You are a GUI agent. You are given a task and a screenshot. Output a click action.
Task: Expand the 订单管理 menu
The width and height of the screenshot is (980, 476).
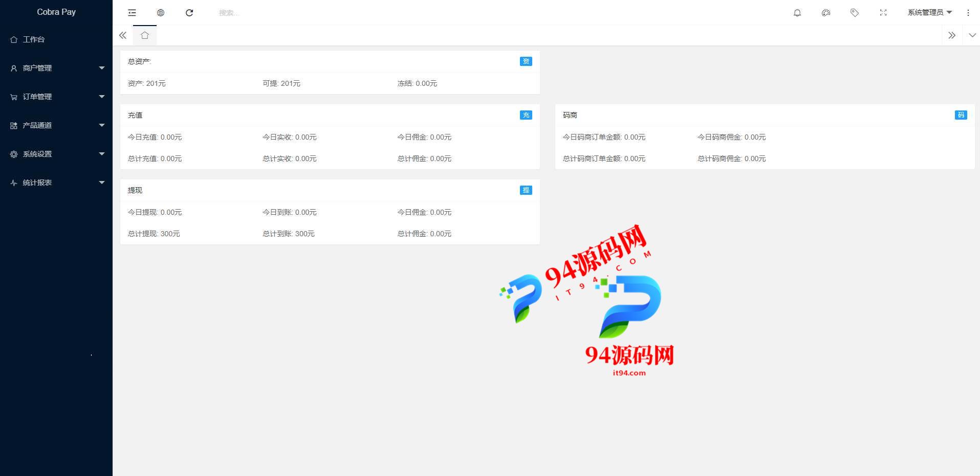pyautogui.click(x=56, y=97)
